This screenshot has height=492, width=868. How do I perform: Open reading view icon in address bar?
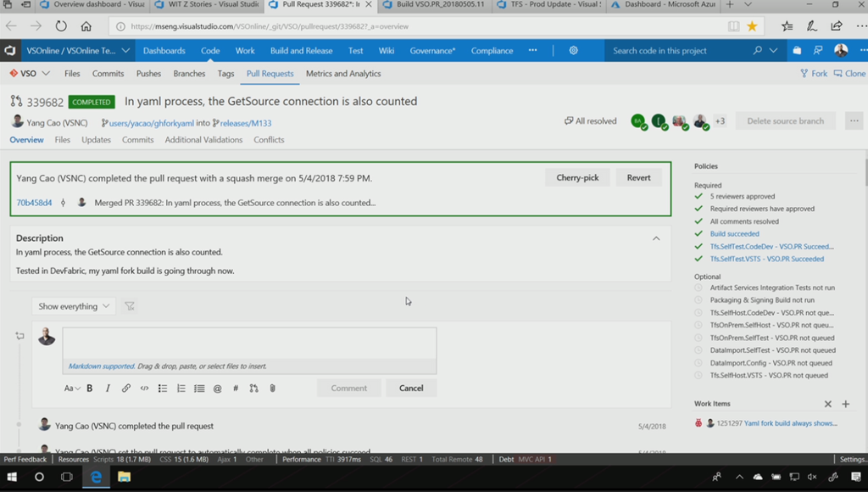[733, 26]
